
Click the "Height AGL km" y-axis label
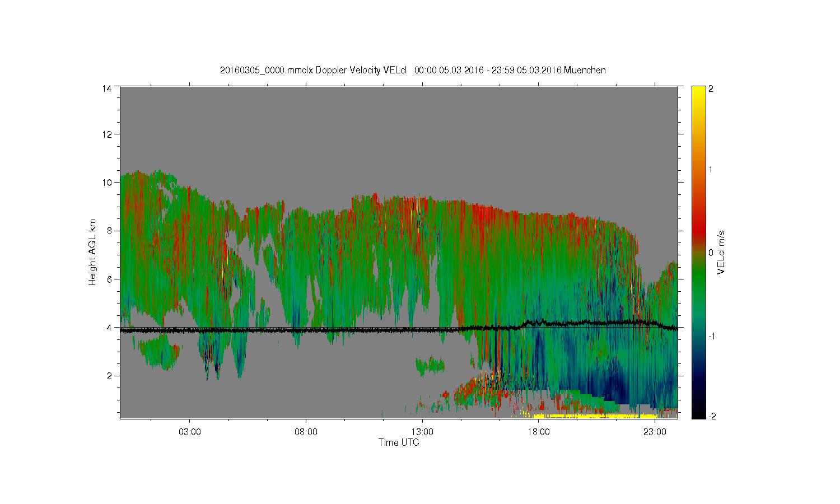pos(92,252)
